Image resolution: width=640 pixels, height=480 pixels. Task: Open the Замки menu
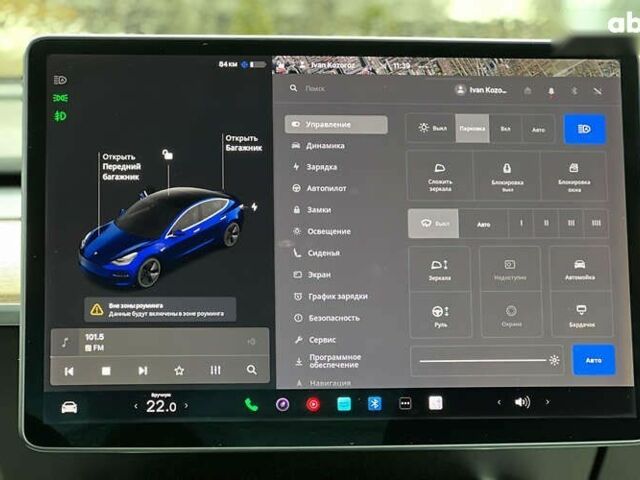click(312, 210)
